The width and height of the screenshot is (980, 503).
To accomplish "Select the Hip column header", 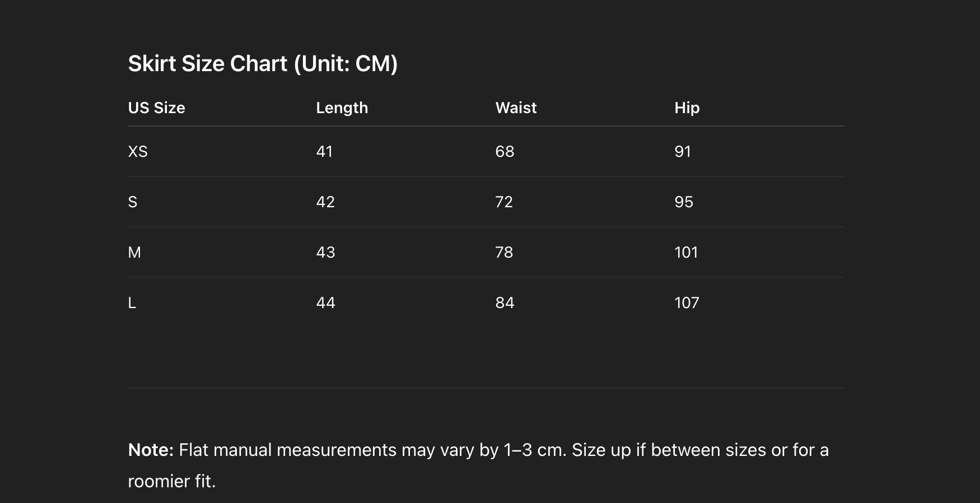I will coord(687,108).
